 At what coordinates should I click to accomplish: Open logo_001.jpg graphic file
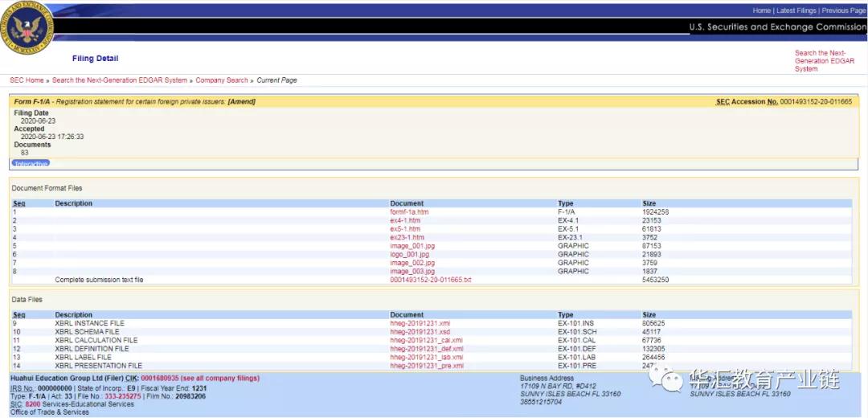click(x=410, y=254)
